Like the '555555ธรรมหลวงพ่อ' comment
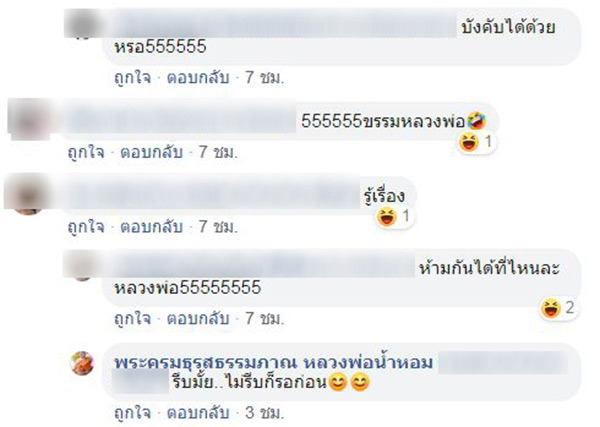The image size is (600, 427). coord(86,152)
